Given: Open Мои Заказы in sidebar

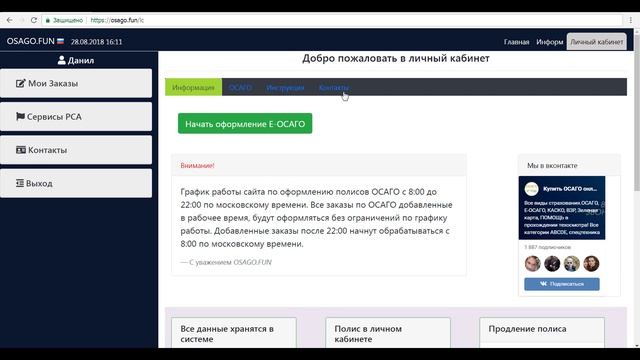Looking at the screenshot, I should tap(76, 83).
